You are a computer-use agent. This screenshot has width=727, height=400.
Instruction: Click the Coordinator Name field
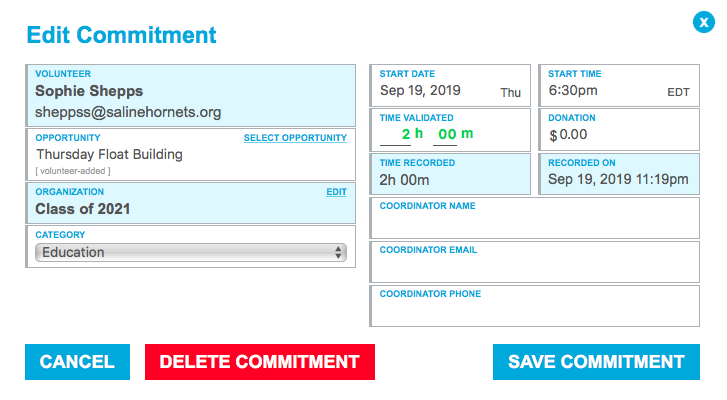coord(535,224)
